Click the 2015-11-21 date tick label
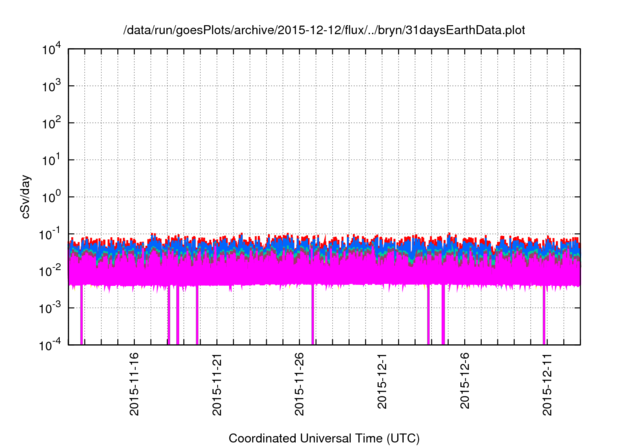 point(217,384)
